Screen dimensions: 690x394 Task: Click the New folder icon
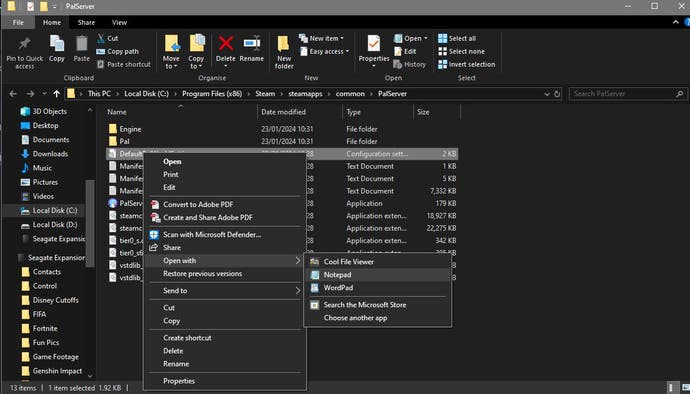coord(284,44)
